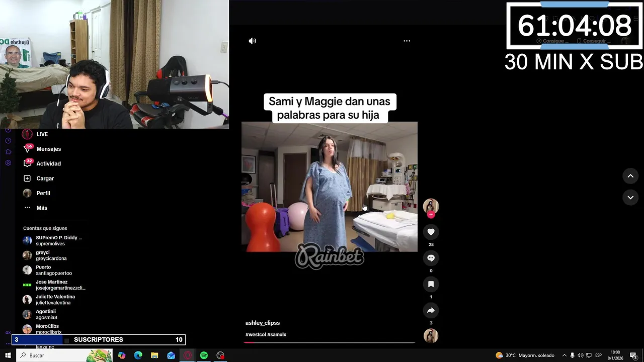Open the taskbar clock and date
The width and height of the screenshot is (644, 362).
(x=615, y=355)
